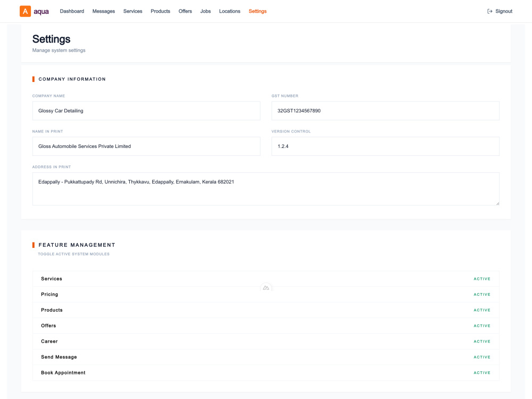The image size is (532, 399).
Task: Open Locations from the navbar
Action: click(x=229, y=11)
